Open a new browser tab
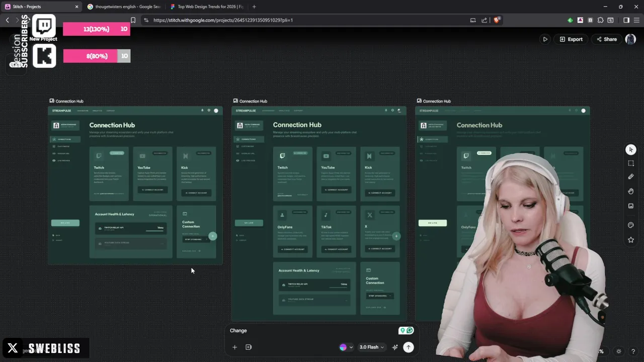 tap(254, 7)
